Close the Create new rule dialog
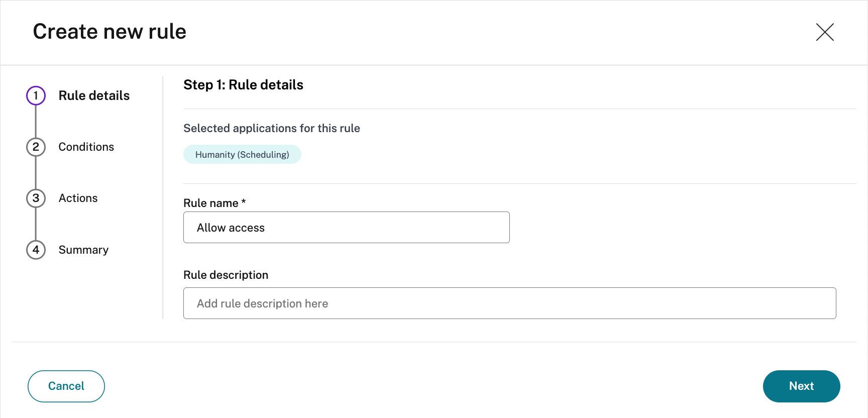Screen dimensions: 868x418 click(824, 32)
